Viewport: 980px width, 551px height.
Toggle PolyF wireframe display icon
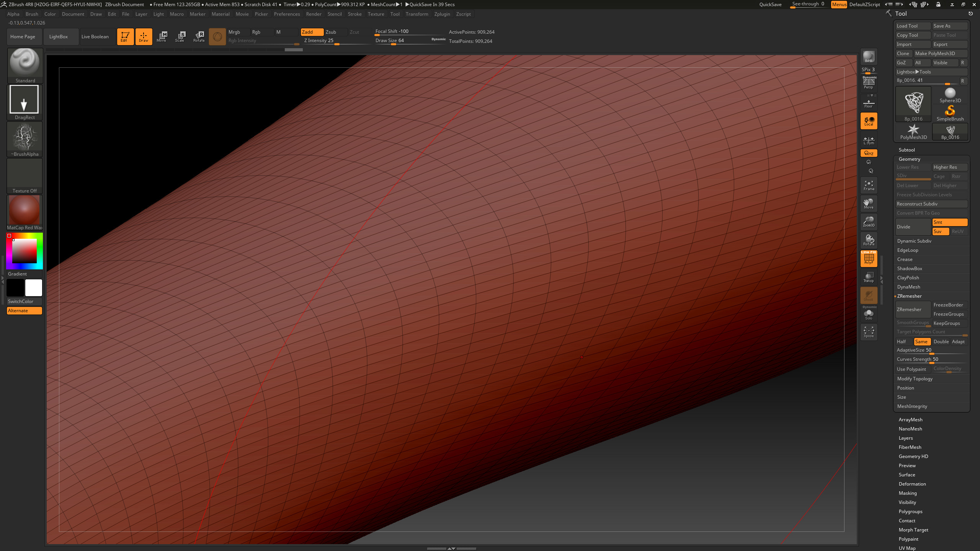point(869,259)
